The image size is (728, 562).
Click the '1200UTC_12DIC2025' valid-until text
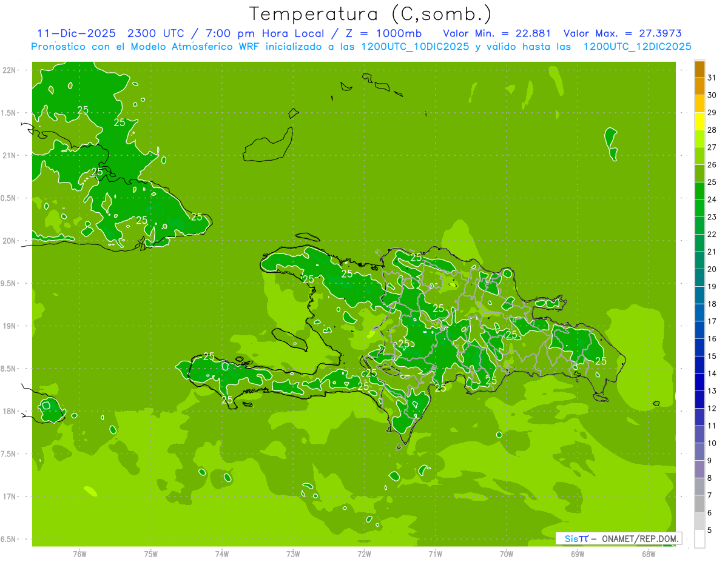(637, 47)
